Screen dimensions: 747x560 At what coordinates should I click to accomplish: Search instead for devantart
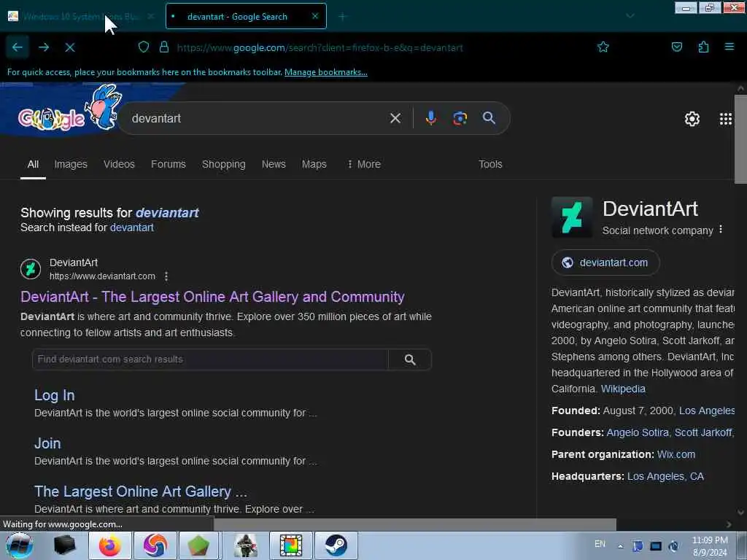pyautogui.click(x=132, y=227)
